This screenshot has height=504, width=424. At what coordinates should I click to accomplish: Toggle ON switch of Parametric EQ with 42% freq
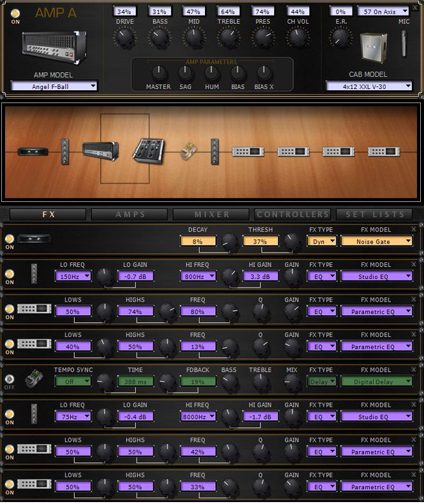click(9, 449)
